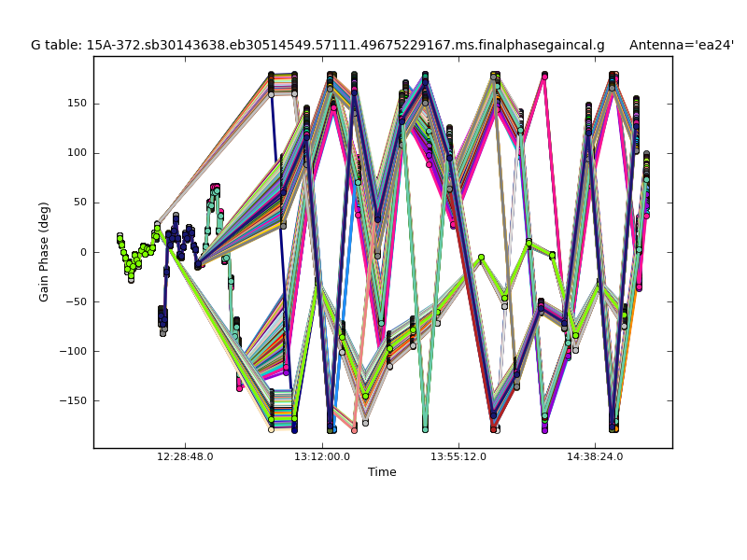This screenshot has height=560, width=747.
Task: Click the 13:12:00.0 time tick label
Action: tap(321, 456)
